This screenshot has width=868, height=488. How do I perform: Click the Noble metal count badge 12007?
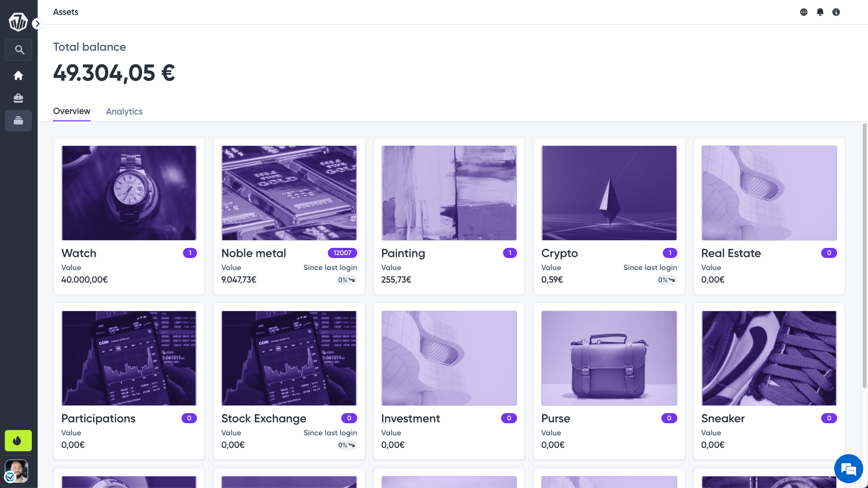(x=342, y=253)
